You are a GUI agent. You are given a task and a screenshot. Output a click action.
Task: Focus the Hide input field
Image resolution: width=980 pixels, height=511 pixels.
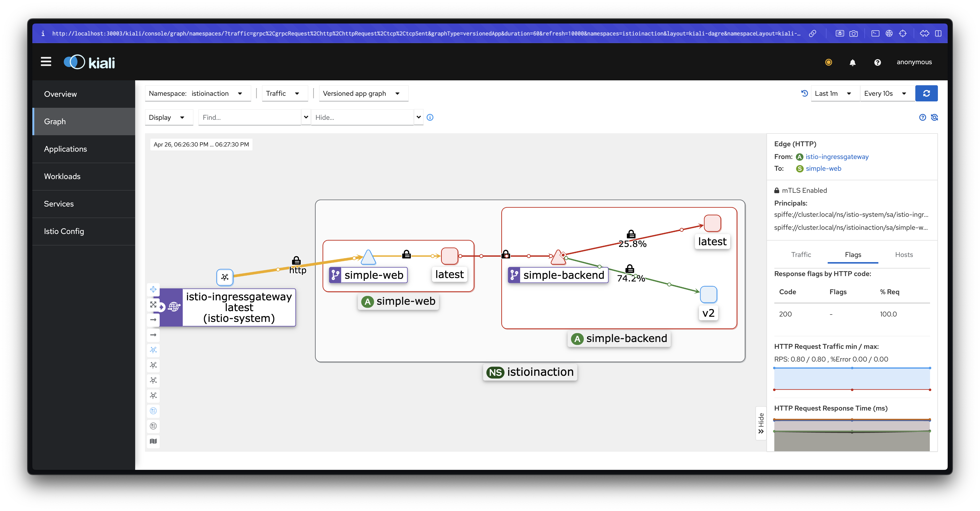(x=362, y=117)
